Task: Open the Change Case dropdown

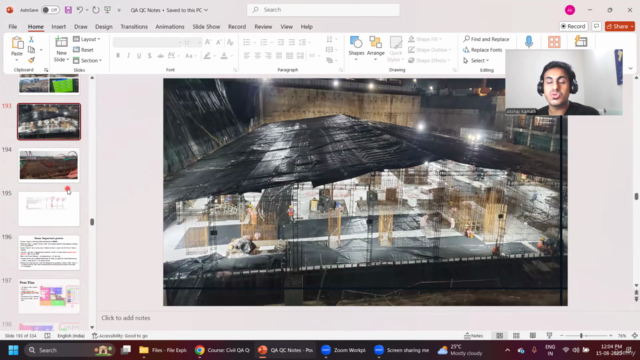Action: pos(191,56)
